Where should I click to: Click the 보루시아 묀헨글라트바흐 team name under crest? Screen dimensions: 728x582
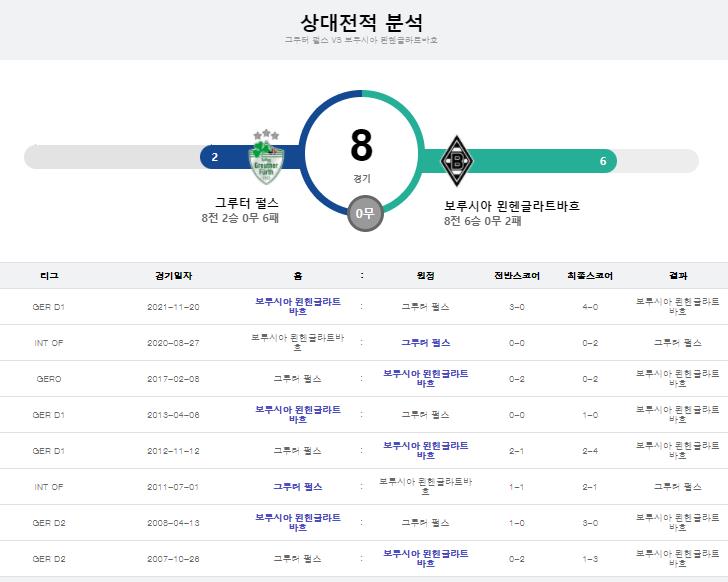coord(512,206)
